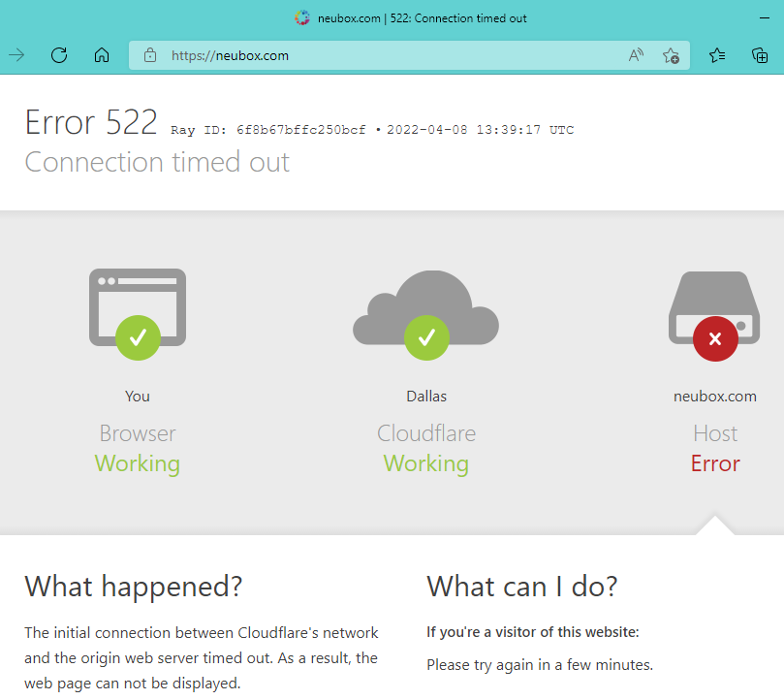
Task: Click the 'What can I do?' heading
Action: (522, 587)
